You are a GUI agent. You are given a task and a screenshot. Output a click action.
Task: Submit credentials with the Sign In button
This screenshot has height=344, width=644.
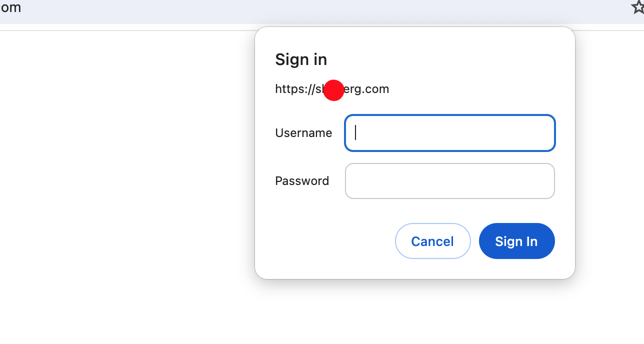516,241
